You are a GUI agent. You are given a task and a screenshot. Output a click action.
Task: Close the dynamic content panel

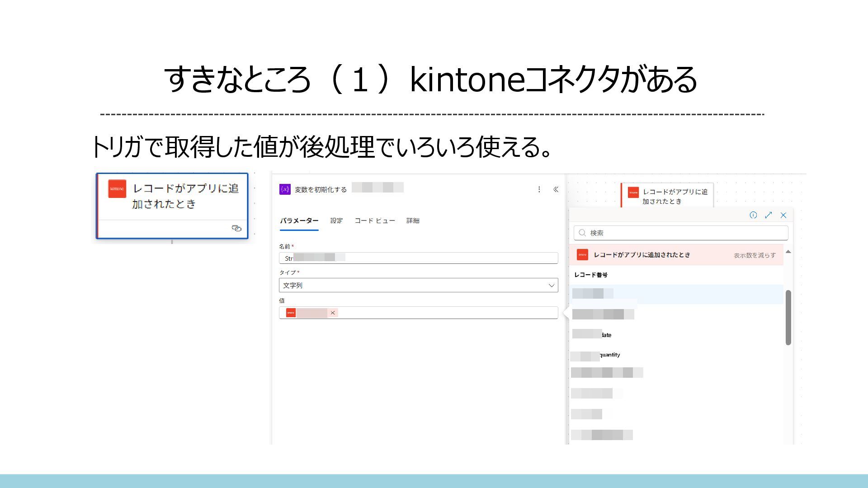click(x=783, y=215)
